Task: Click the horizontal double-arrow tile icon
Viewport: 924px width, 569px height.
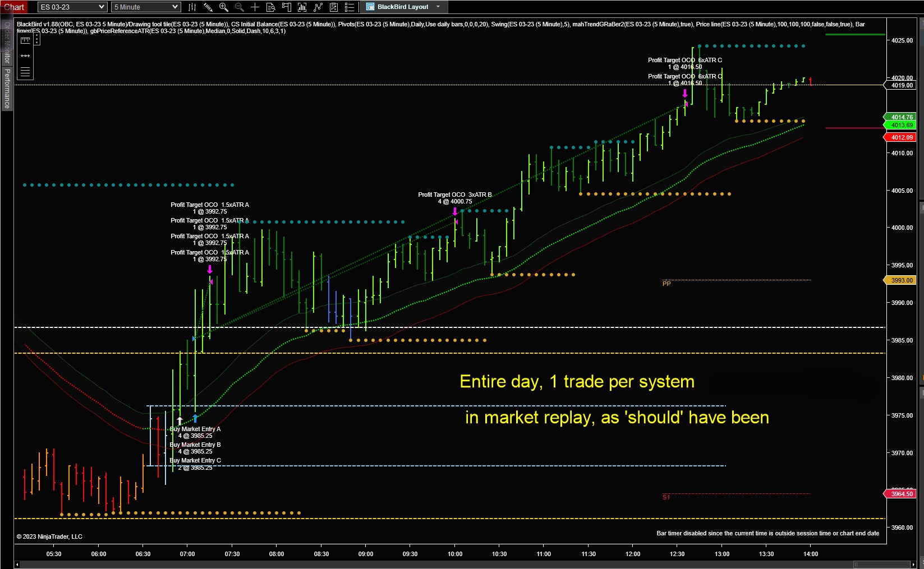Action: click(25, 55)
